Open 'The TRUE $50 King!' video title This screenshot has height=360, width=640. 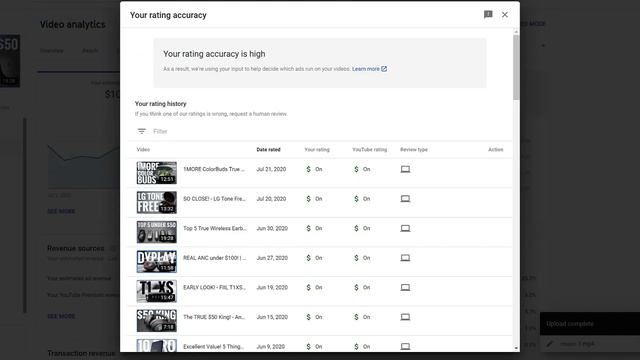[x=214, y=317]
